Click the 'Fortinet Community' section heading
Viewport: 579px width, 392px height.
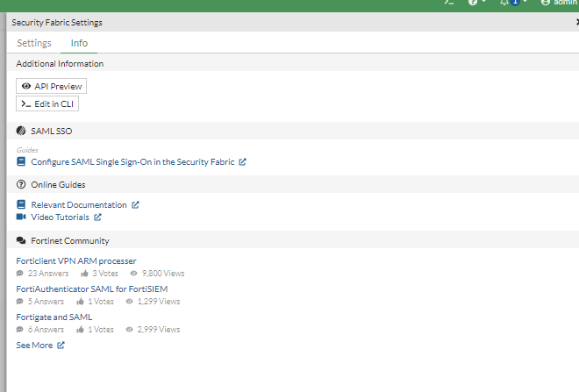point(70,240)
